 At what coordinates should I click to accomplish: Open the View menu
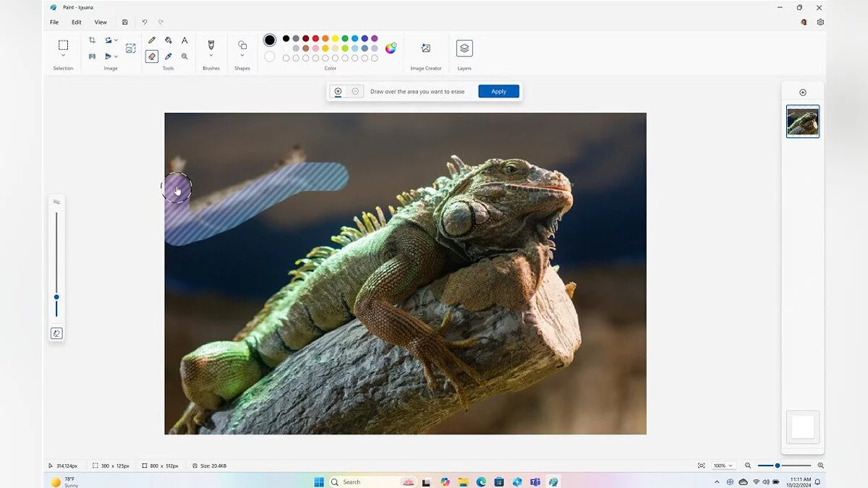[x=101, y=22]
